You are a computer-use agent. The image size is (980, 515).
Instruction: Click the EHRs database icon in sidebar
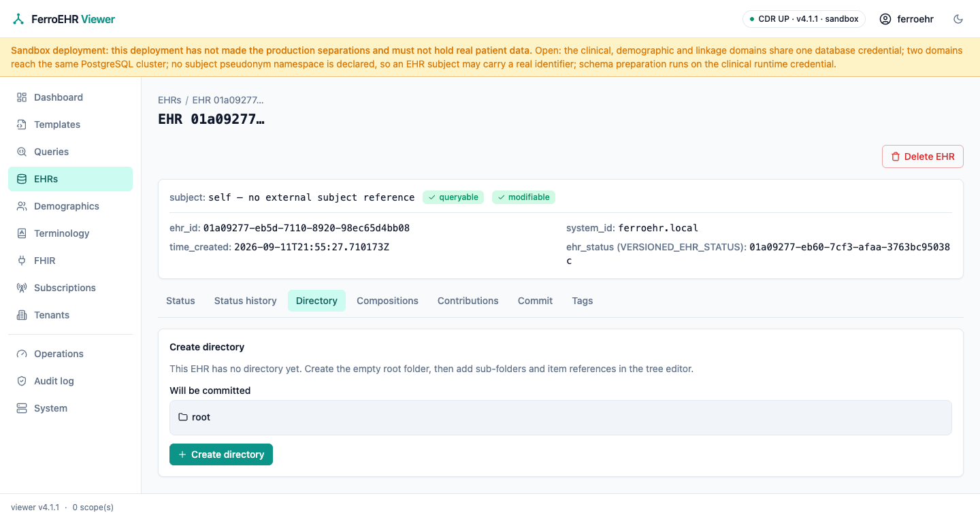point(22,179)
